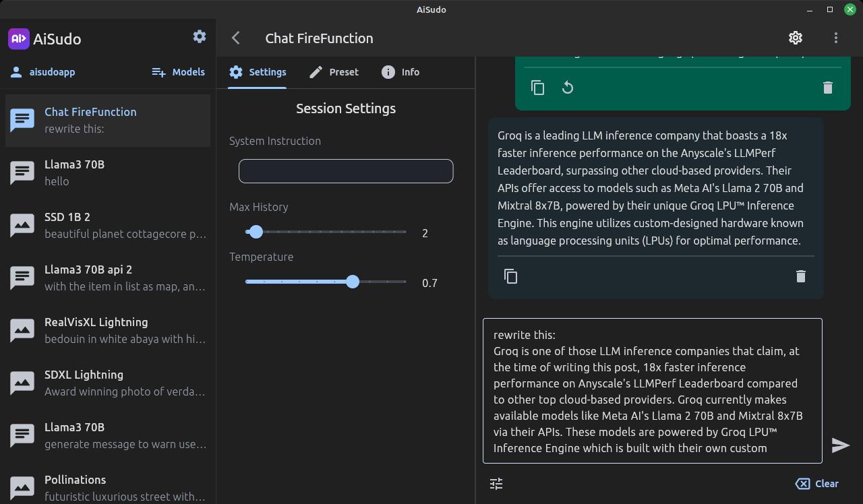This screenshot has width=863, height=504.
Task: Click image icon of SSD 1B 2
Action: pyautogui.click(x=22, y=225)
